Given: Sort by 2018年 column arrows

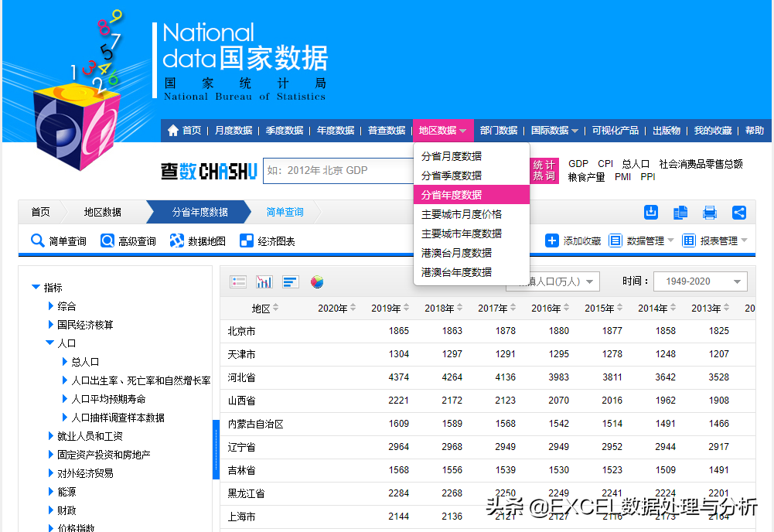Looking at the screenshot, I should [459, 308].
